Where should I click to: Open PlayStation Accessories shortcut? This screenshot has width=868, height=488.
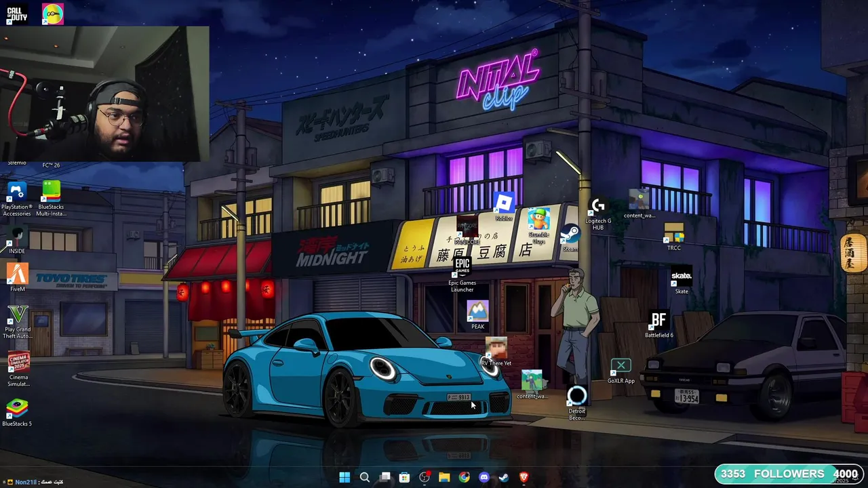coord(17,199)
